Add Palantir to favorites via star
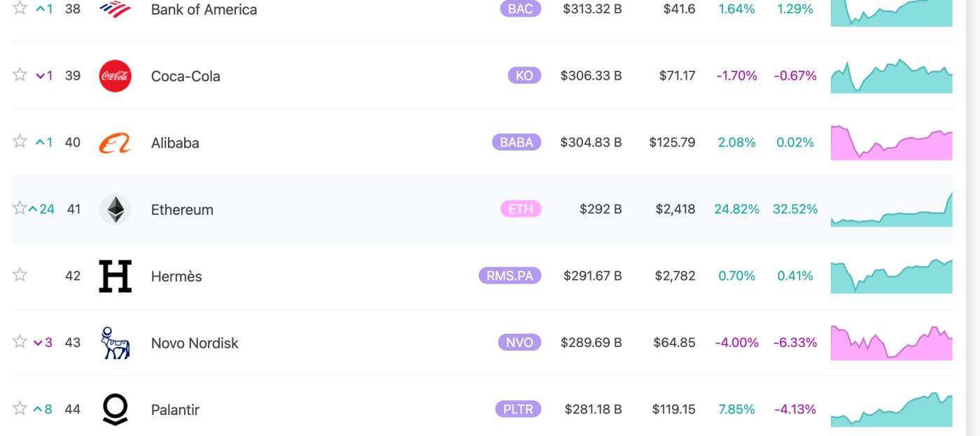Viewport: 980px width, 436px height. [x=20, y=409]
